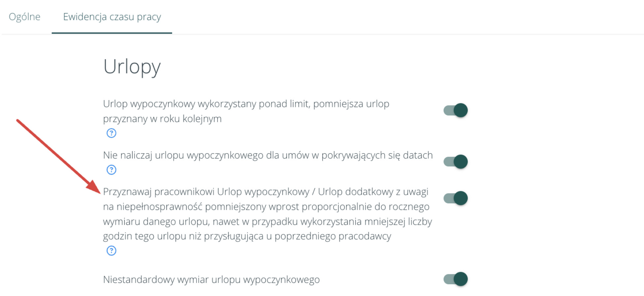Screen dimensions: 644x296
Task: Open help icon below disability leave setting
Action: 111,251
